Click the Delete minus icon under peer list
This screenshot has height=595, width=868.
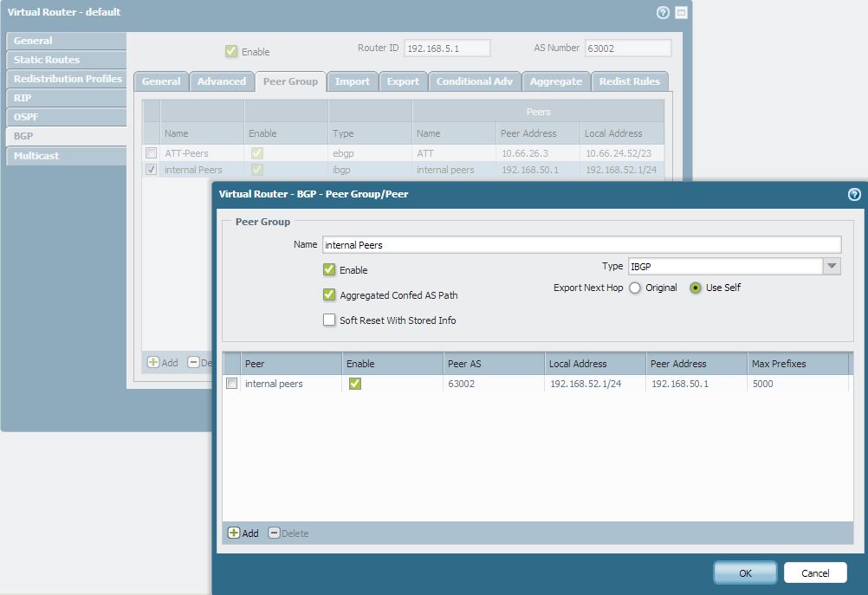275,534
